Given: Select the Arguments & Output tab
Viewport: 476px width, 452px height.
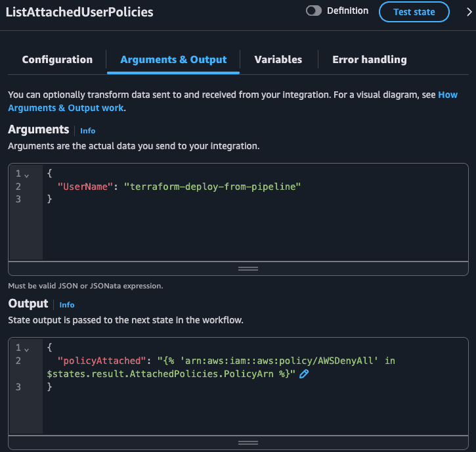Looking at the screenshot, I should [173, 60].
